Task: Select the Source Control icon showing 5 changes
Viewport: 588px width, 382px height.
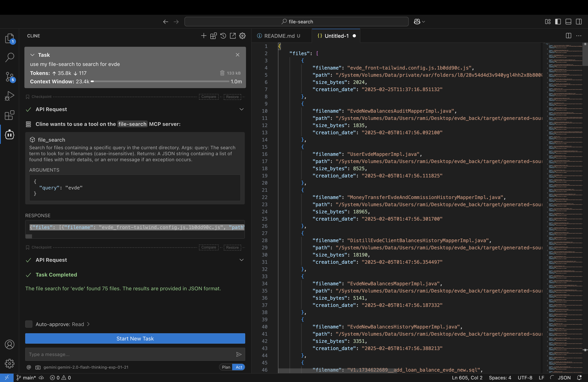Action: 9,77
